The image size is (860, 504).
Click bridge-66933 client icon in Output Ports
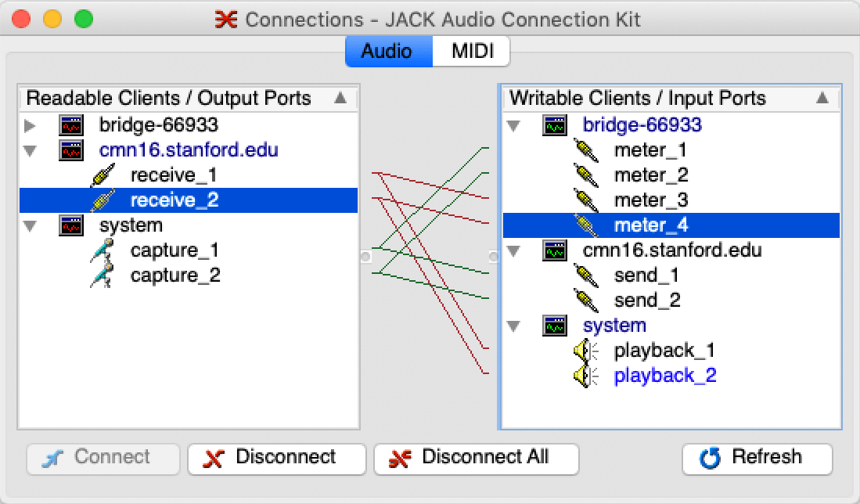(x=71, y=125)
